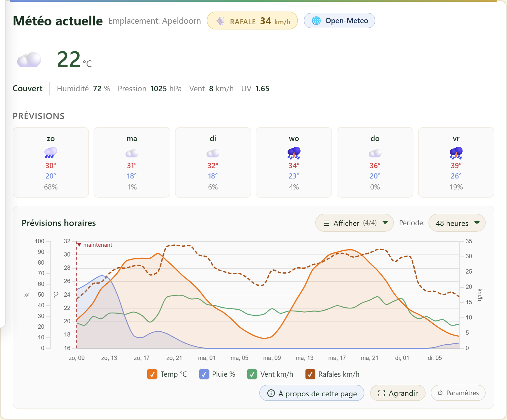Open the Open-Meteo source link

(x=340, y=21)
